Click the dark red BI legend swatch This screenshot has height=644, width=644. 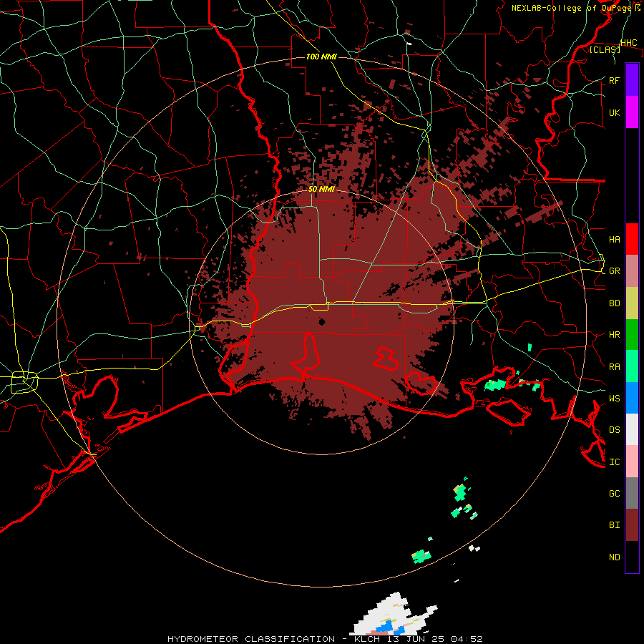click(632, 525)
